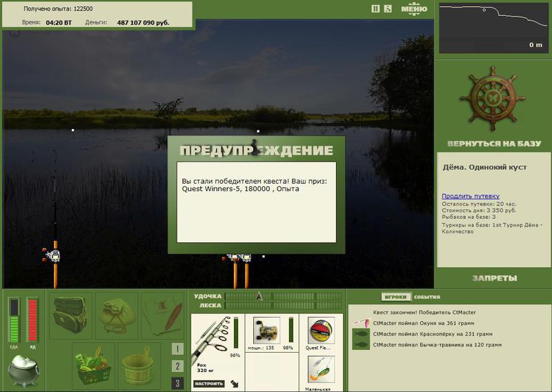552x392 pixels.
Task: Click the Quest Fis... line spool icon
Action: 321,330
